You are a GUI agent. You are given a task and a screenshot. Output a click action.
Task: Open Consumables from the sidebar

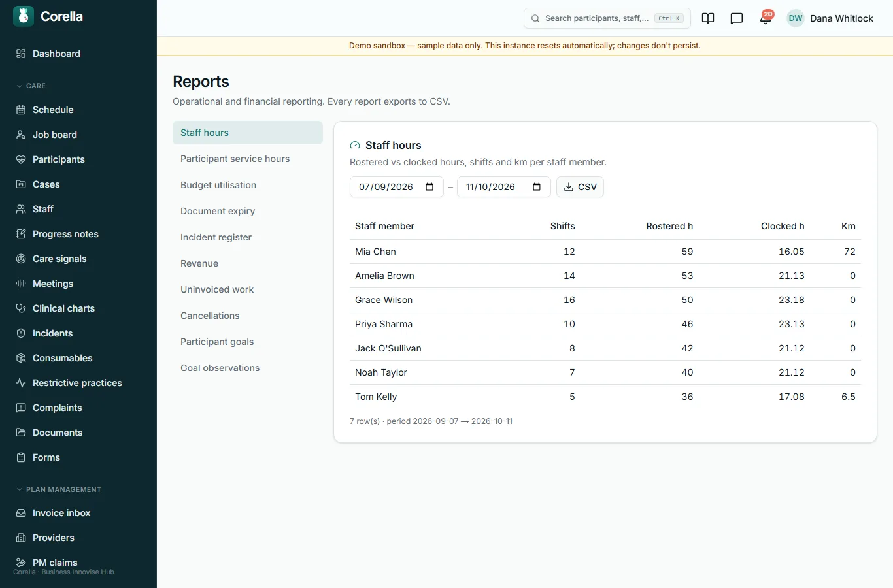(x=78, y=358)
